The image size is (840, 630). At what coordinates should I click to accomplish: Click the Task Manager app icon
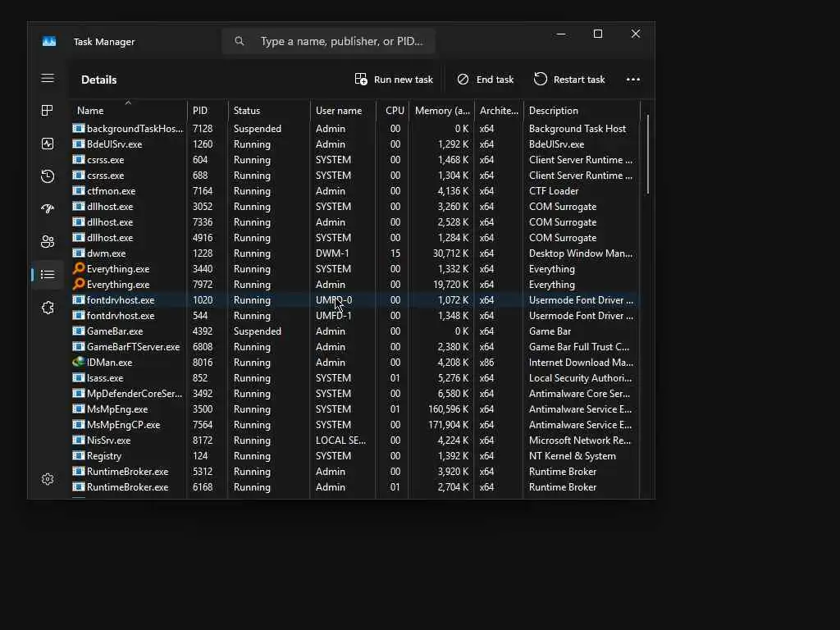pyautogui.click(x=49, y=42)
